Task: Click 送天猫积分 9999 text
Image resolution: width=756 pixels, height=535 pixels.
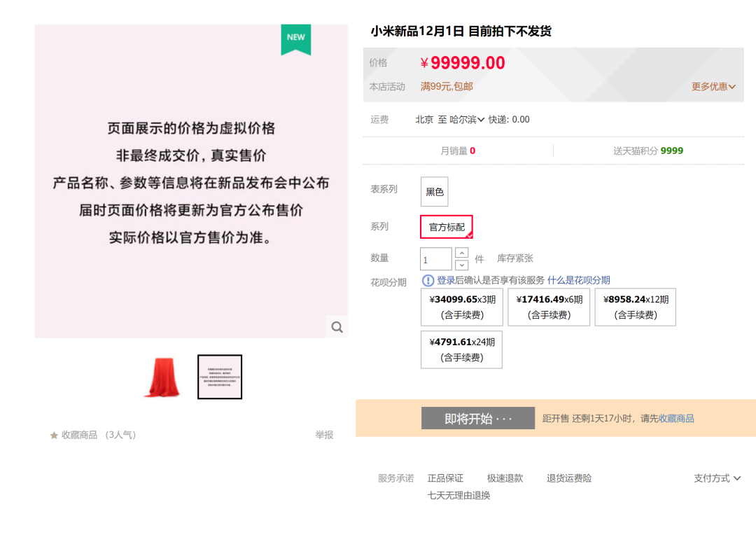Action: pyautogui.click(x=648, y=151)
